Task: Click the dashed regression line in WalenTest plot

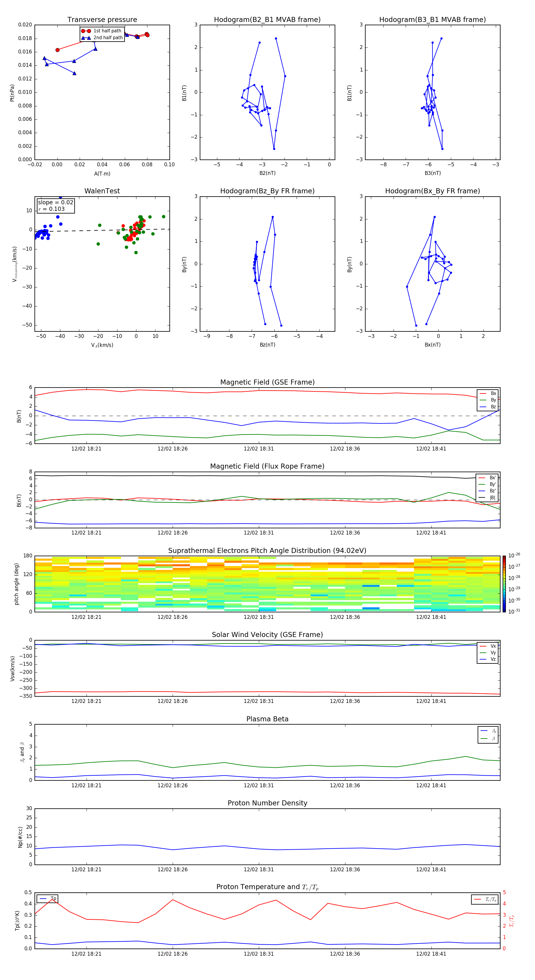Action: pos(102,230)
